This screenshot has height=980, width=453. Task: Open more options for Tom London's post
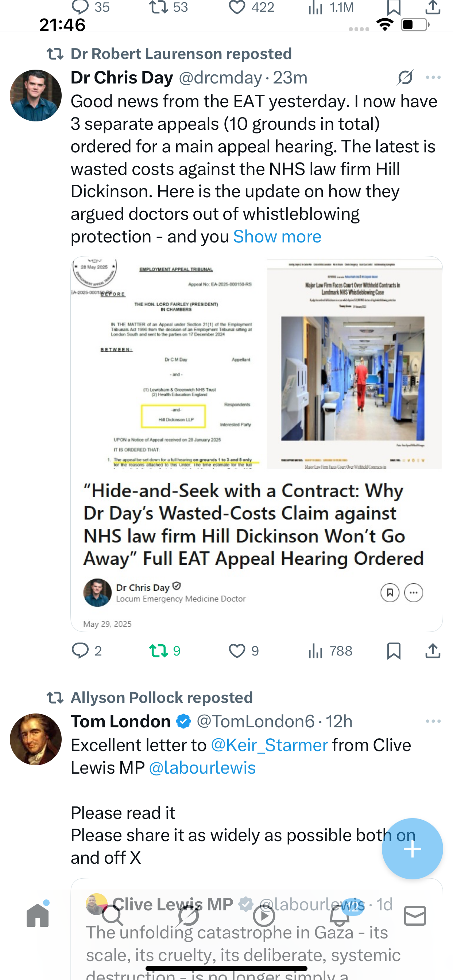point(433,721)
